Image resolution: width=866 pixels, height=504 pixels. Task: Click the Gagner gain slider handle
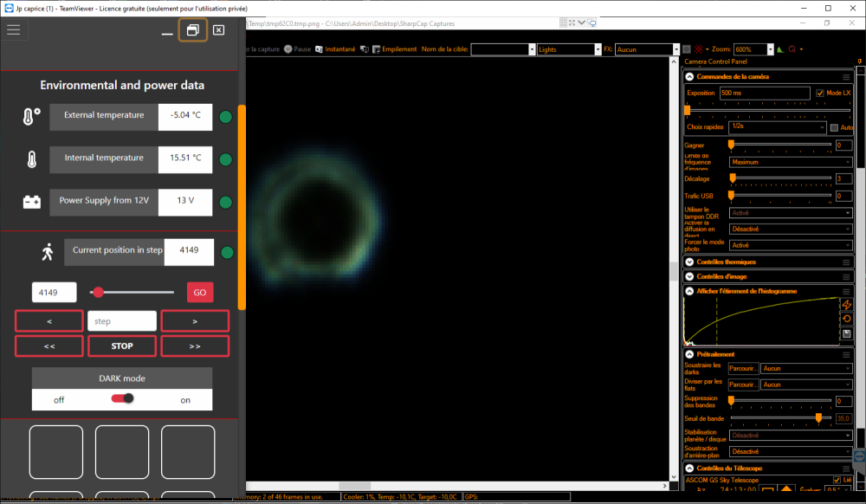point(731,145)
